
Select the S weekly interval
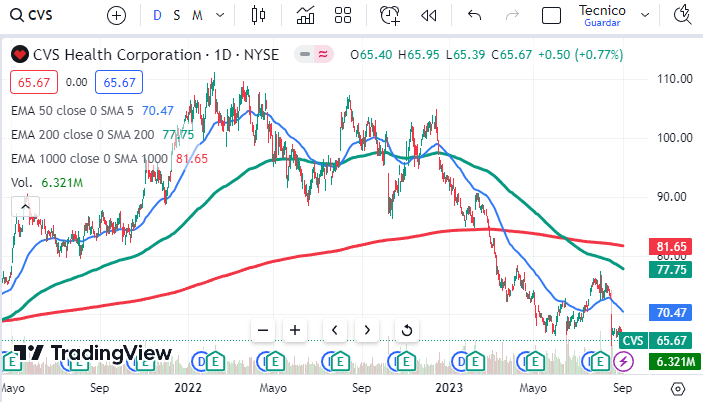[177, 16]
